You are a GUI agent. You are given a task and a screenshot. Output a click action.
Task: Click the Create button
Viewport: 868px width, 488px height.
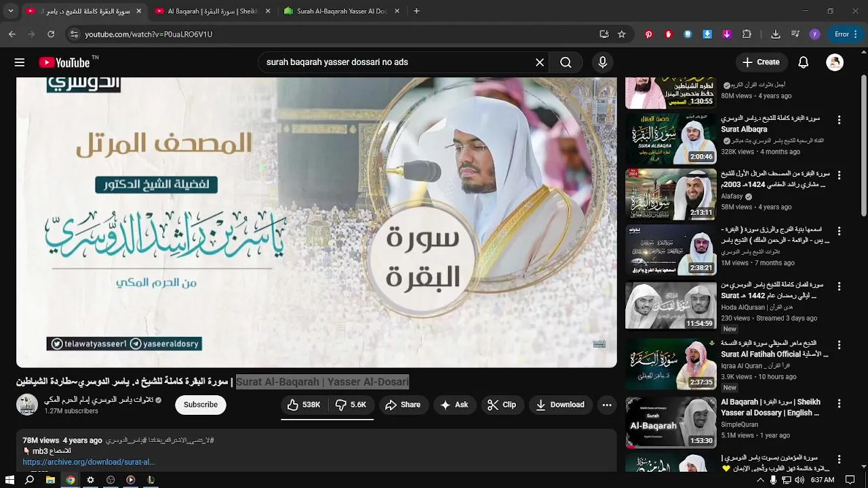coord(761,62)
